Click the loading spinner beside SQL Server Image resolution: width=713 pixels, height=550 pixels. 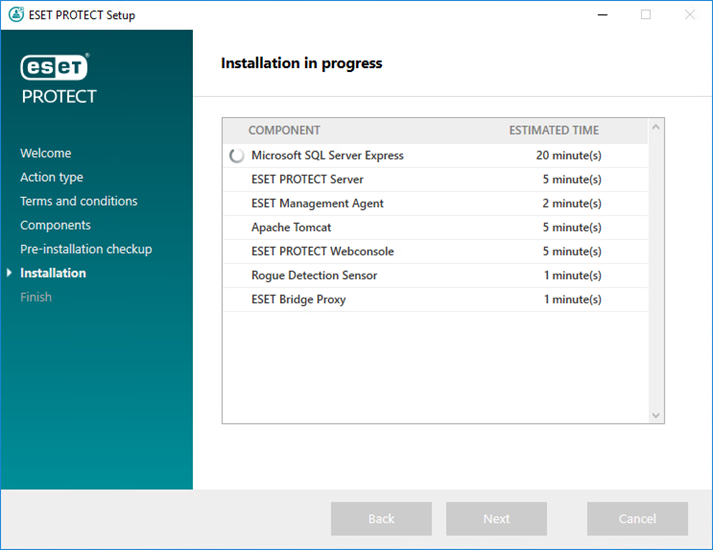pos(236,156)
